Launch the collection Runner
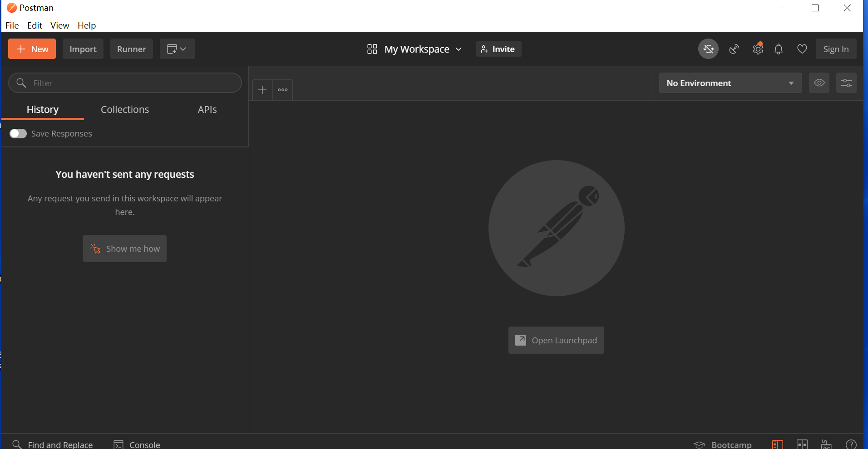This screenshot has width=868, height=449. coord(132,49)
